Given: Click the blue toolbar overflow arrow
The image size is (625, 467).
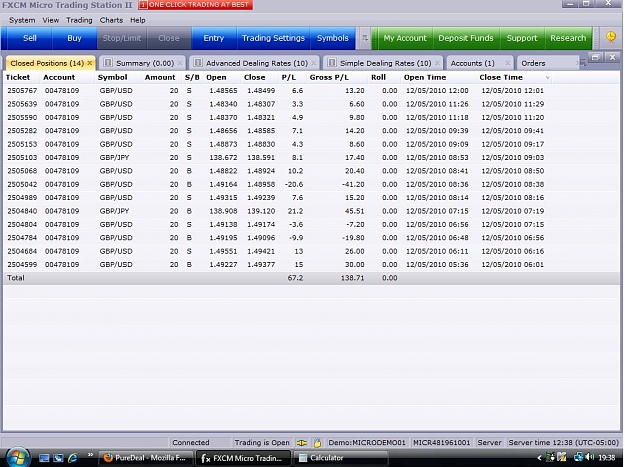Looking at the screenshot, I should (364, 38).
